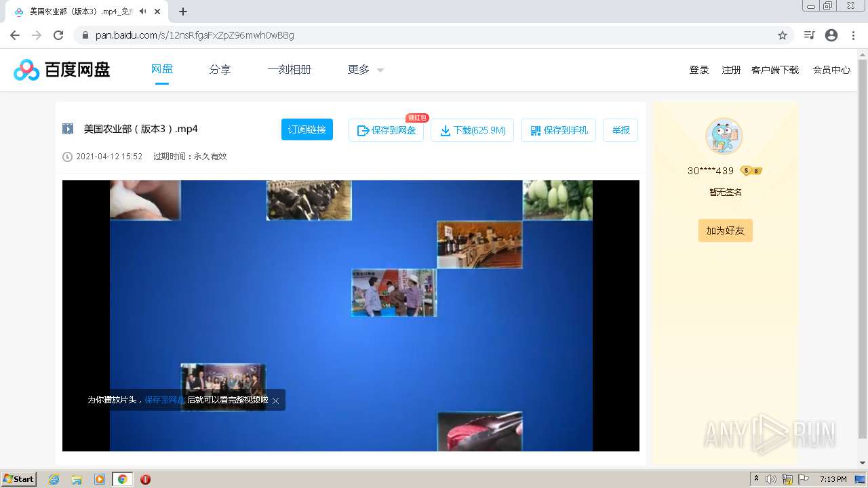Click the scrollbar down arrow
The width and height of the screenshot is (868, 488).
tap(863, 463)
